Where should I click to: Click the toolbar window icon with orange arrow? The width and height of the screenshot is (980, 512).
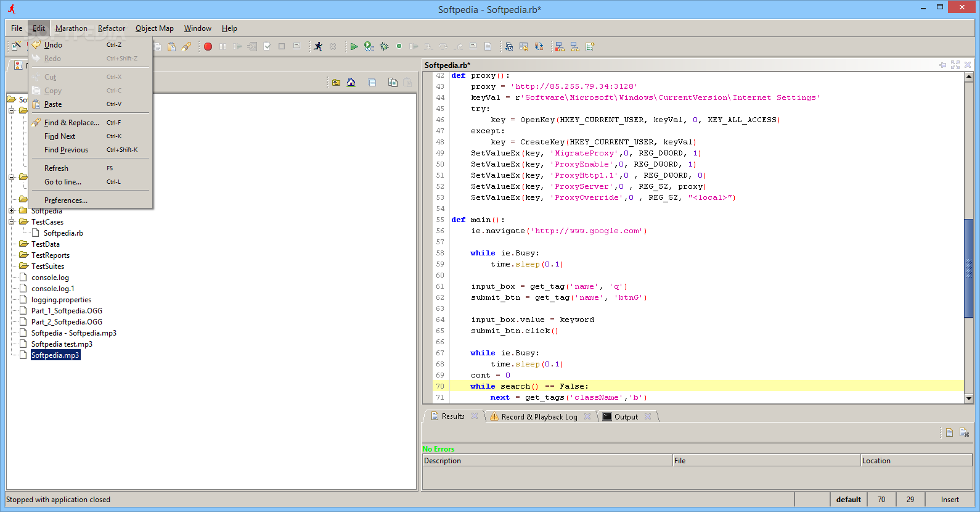(524, 46)
